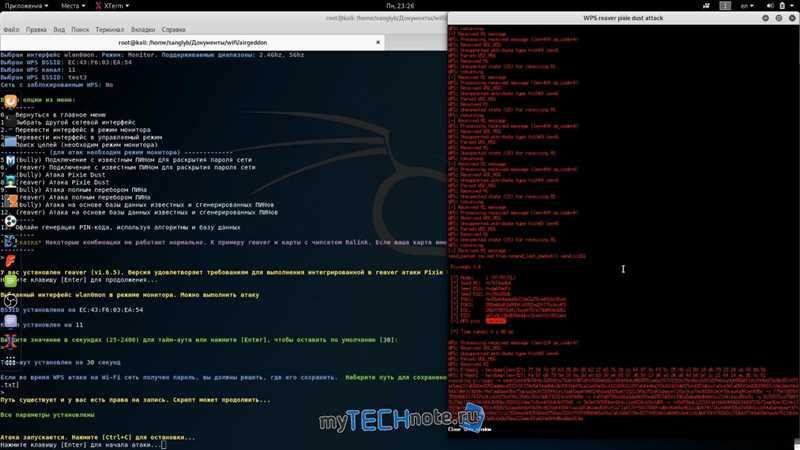Launch the black terminal icon in the dock
This screenshot has width=800, height=450.
click(10, 122)
